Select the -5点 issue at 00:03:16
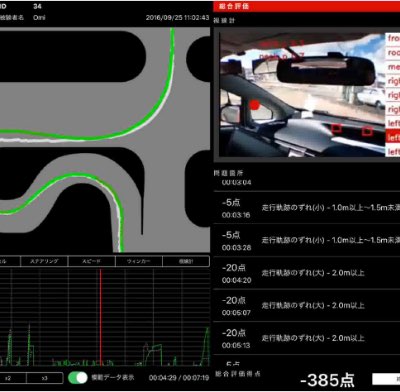The image size is (400, 392). pos(307,208)
